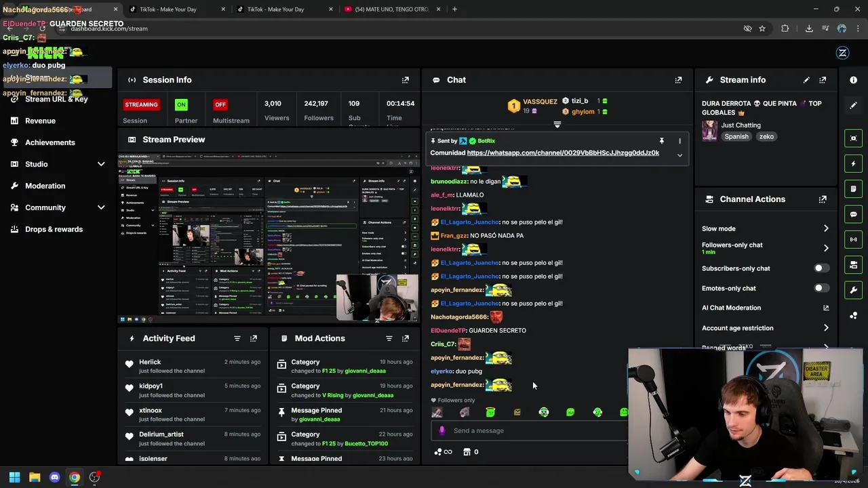This screenshot has height=488, width=868.
Task: Pop out the Chat panel
Action: [x=678, y=80]
